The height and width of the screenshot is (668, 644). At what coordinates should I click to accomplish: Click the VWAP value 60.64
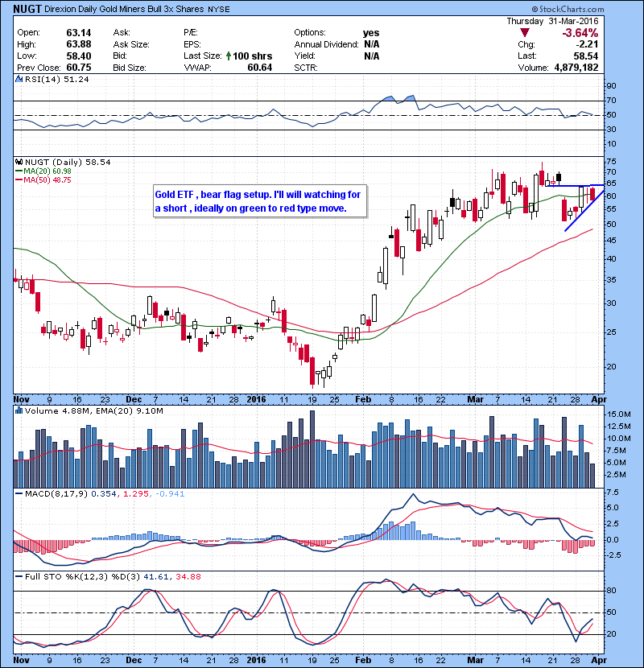[x=259, y=68]
